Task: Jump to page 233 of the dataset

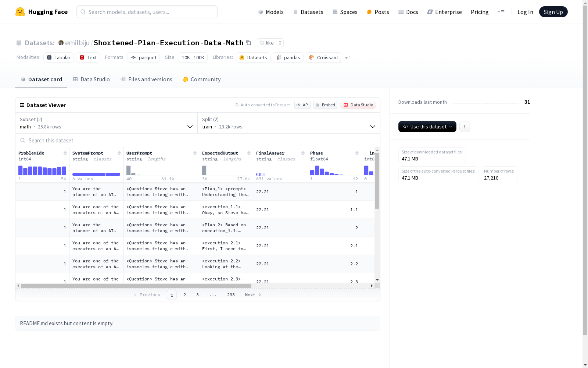Action: 231,295
